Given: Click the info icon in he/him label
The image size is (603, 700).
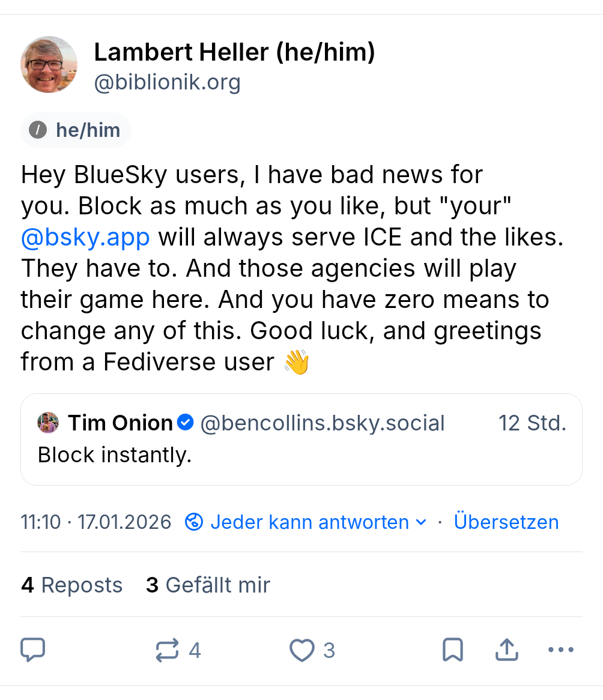Looking at the screenshot, I should click(x=38, y=130).
